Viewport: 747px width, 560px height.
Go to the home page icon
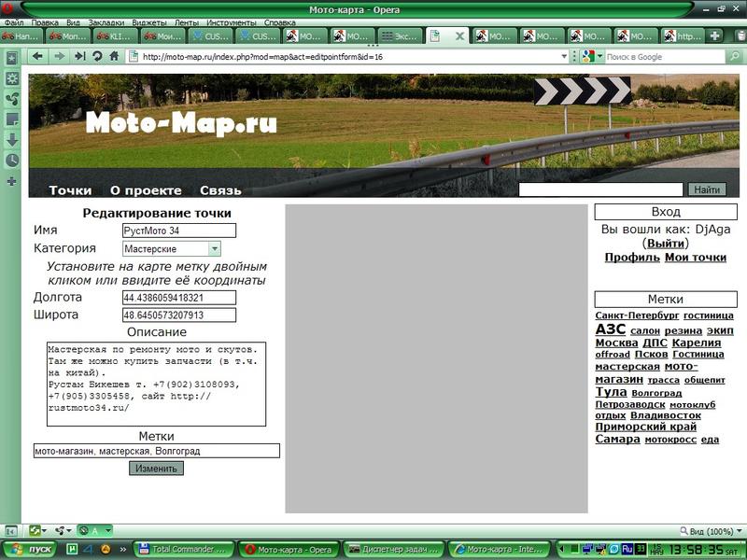[x=114, y=56]
